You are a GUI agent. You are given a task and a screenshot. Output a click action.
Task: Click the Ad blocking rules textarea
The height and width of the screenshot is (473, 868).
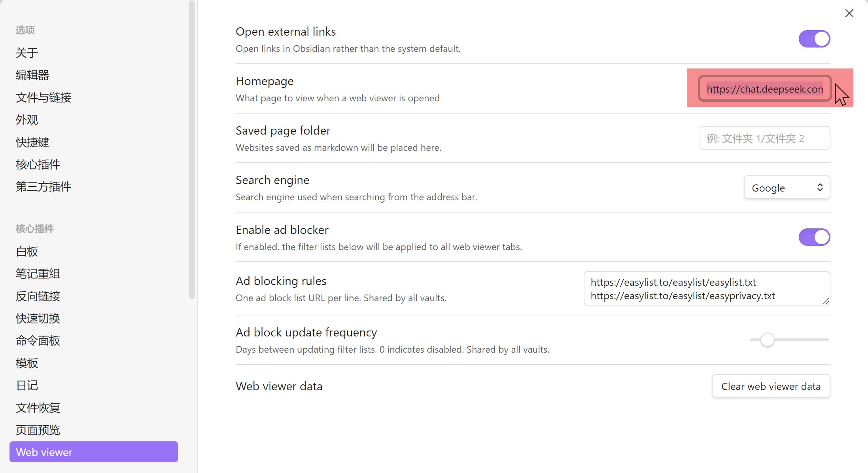[706, 289]
